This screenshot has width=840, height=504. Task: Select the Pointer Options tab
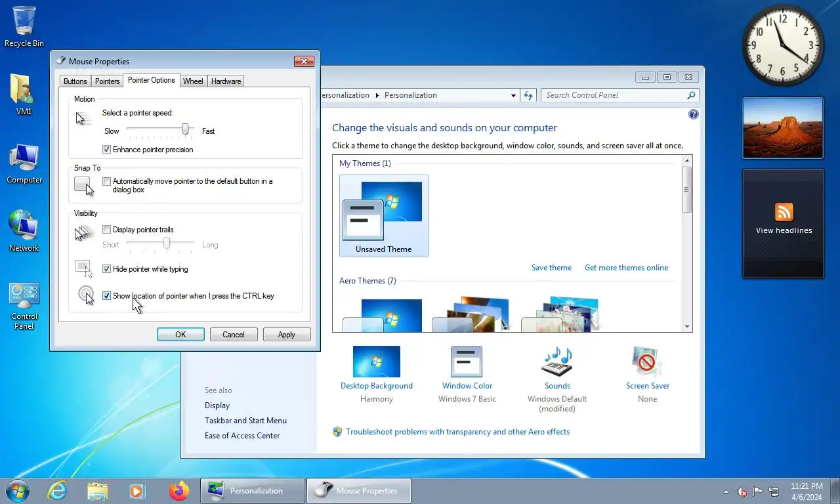[x=151, y=80]
